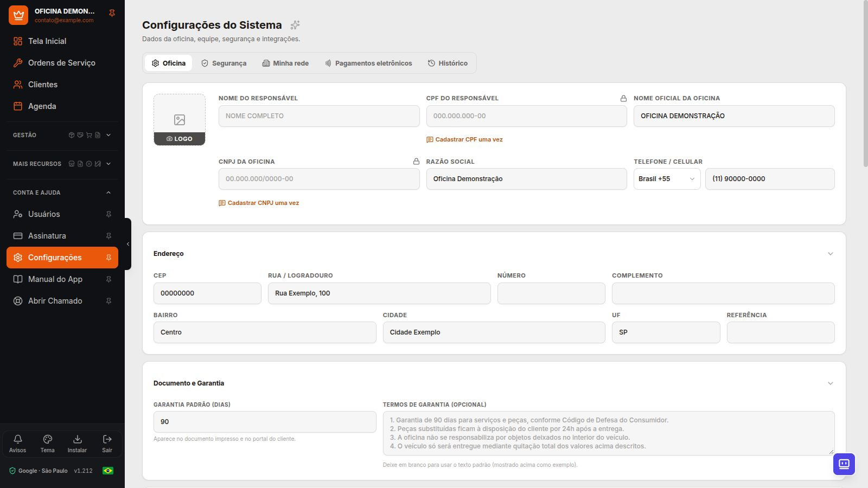Upload a logo via the LOGO button

(180, 139)
